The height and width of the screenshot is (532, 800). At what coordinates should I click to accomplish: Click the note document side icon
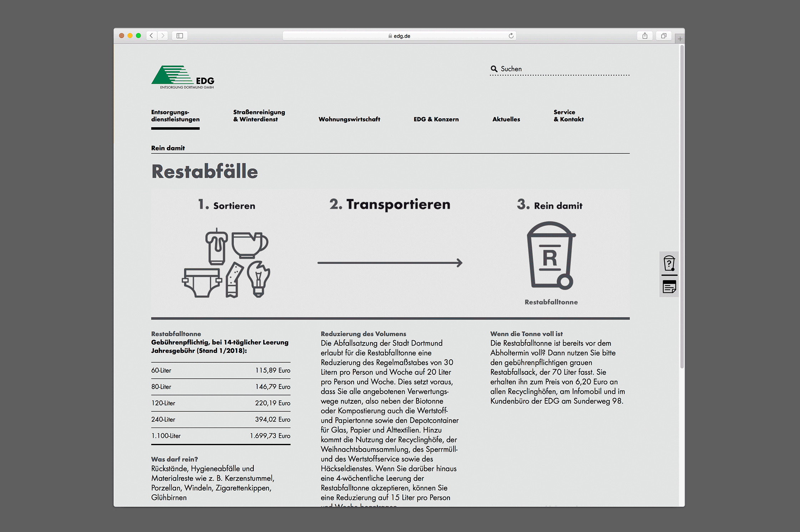669,287
